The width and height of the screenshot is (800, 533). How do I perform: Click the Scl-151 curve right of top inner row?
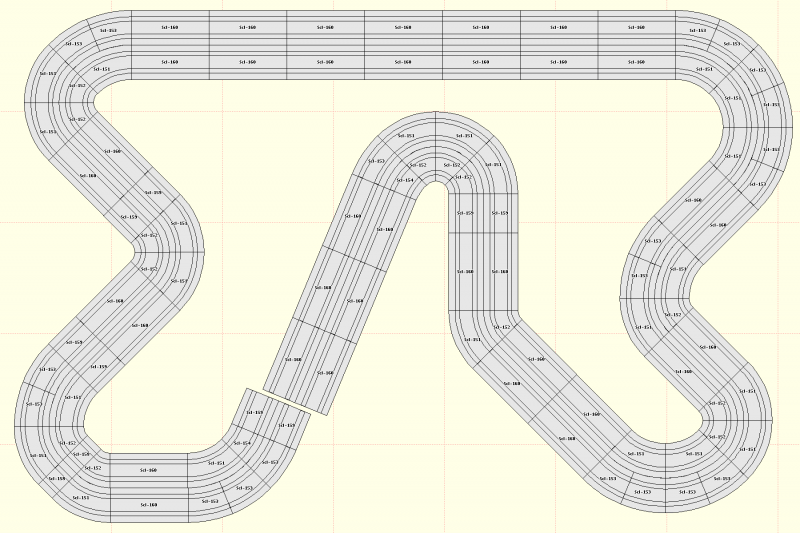[x=704, y=69]
